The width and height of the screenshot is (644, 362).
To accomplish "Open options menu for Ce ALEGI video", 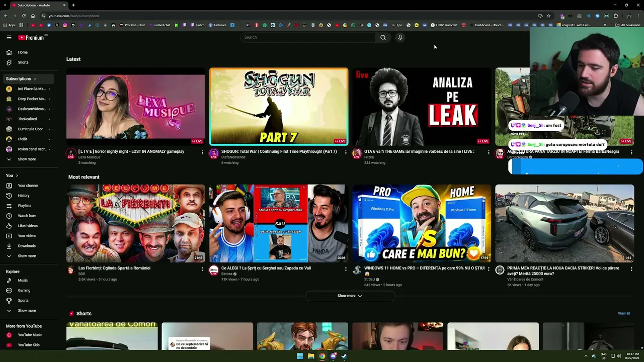I will [x=346, y=269].
